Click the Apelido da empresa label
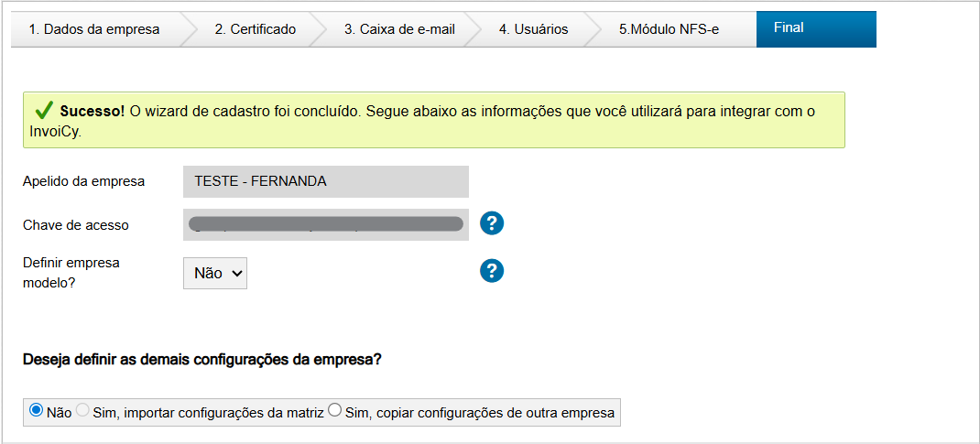The height and width of the screenshot is (444, 980). point(84,181)
